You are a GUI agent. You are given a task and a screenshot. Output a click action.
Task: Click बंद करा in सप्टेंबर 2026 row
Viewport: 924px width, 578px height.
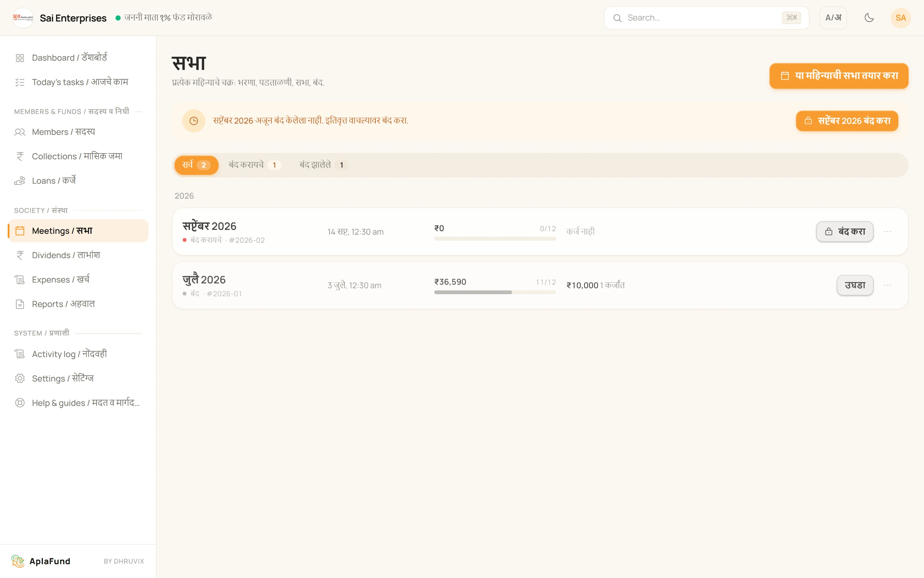coord(844,232)
